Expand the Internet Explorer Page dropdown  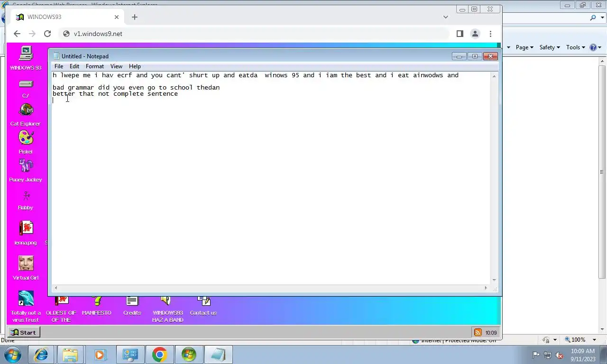coord(524,47)
